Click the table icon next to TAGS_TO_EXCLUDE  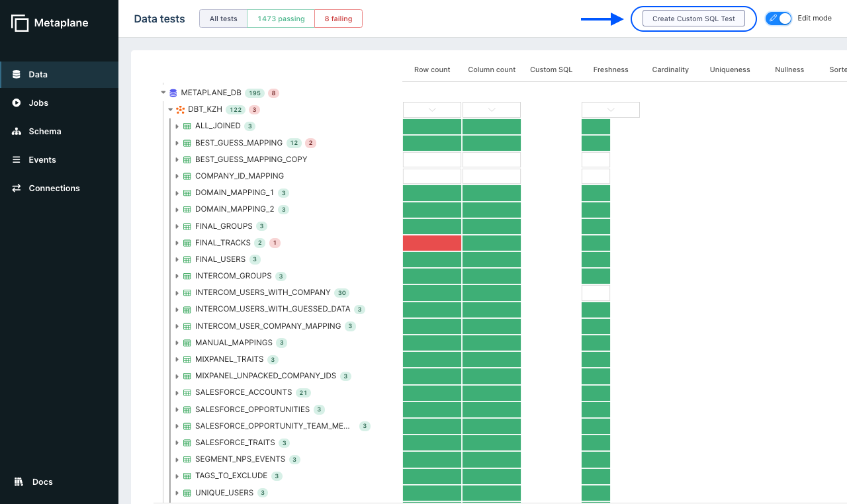coord(187,476)
